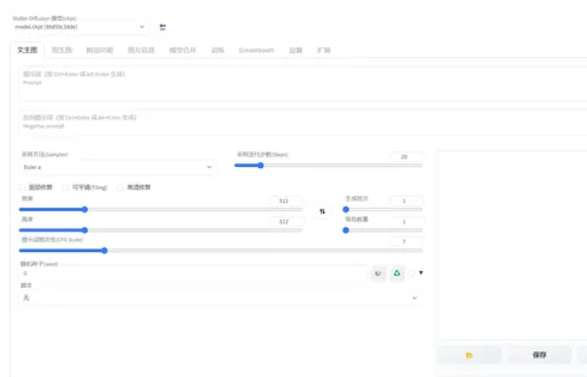Set random seed with dice icon
The height and width of the screenshot is (377, 587).
pos(378,273)
